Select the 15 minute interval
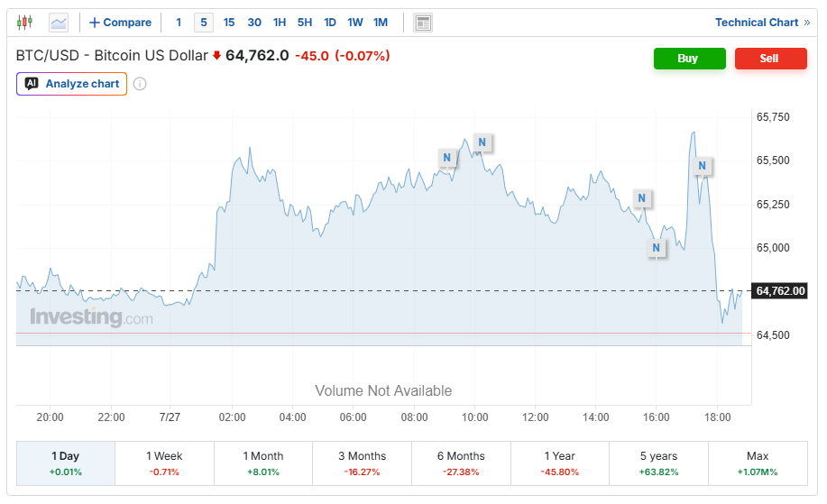The height and width of the screenshot is (504, 827). tap(229, 23)
